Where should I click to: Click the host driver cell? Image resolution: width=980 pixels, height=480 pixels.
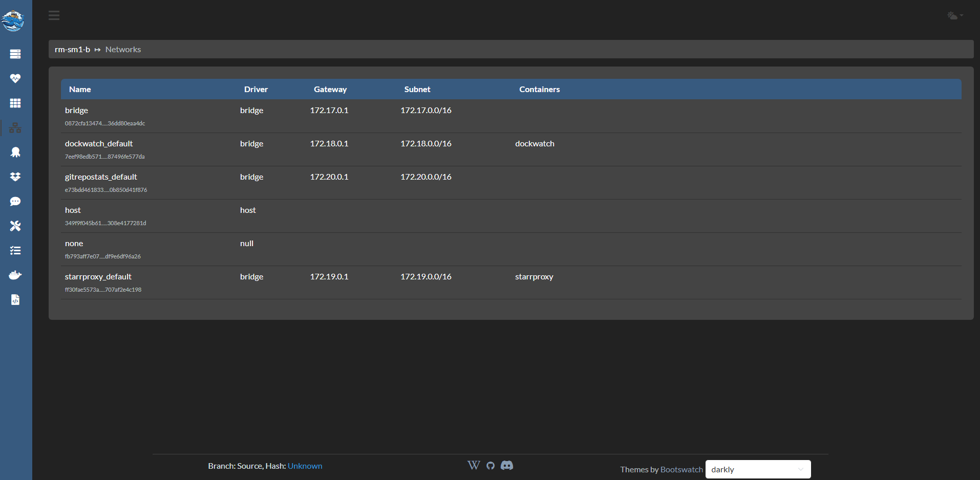tap(248, 210)
